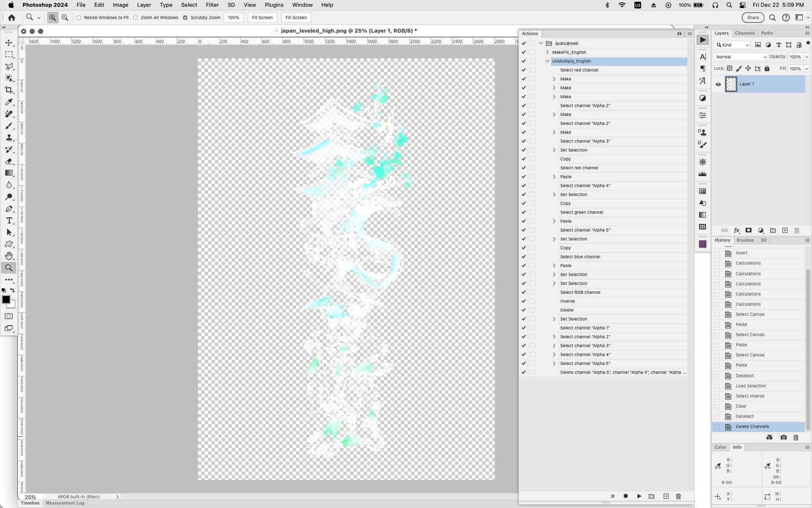The width and height of the screenshot is (812, 508).
Task: Select the Eraser tool
Action: click(x=9, y=161)
